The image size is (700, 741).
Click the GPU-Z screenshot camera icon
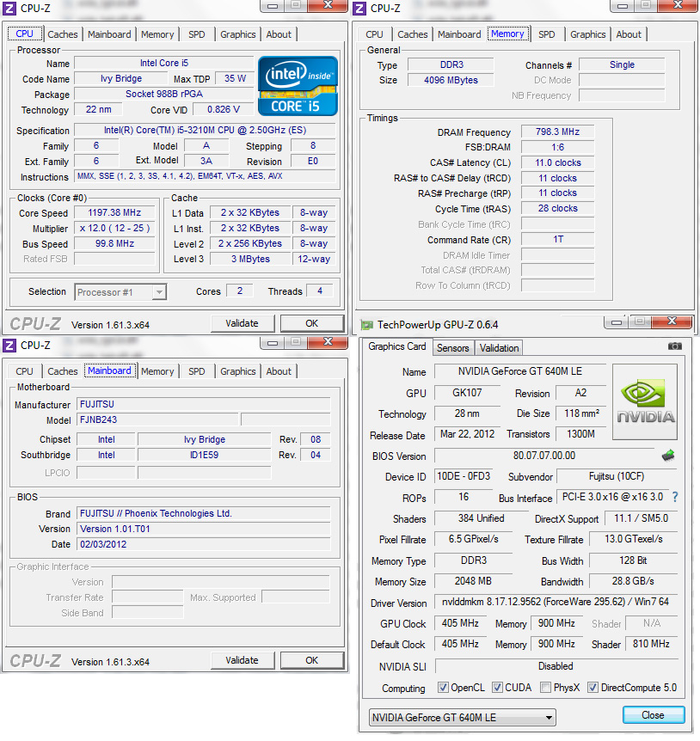pos(673,346)
